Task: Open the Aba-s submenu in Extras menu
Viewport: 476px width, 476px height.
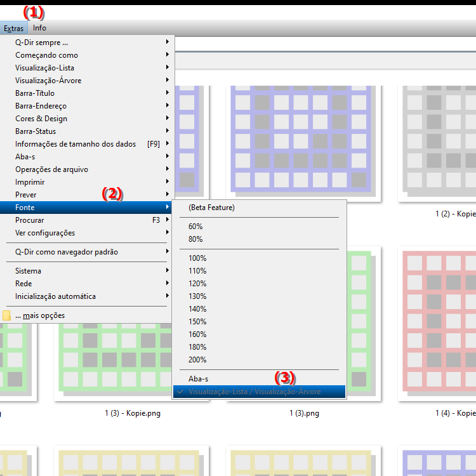Action: 87,157
